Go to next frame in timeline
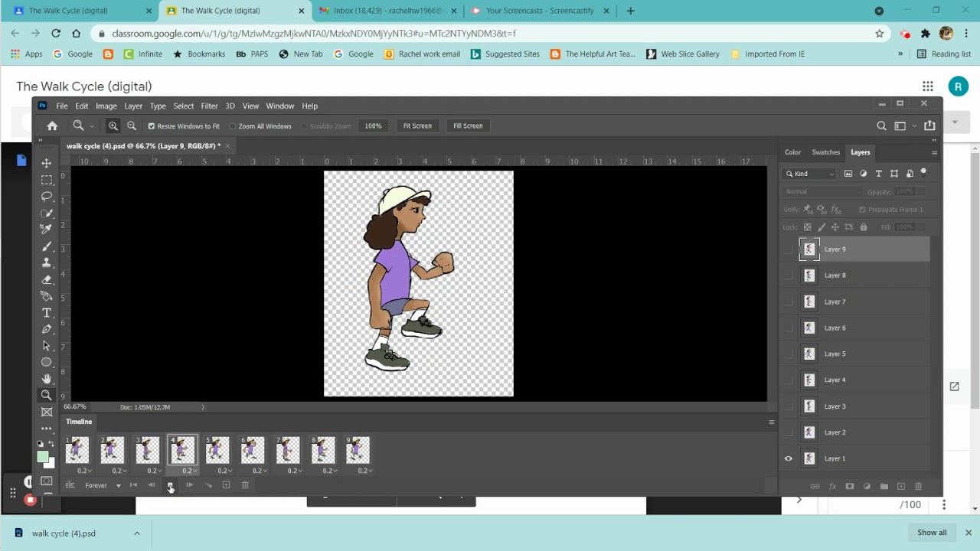Screen dimensions: 980x551 189,485
